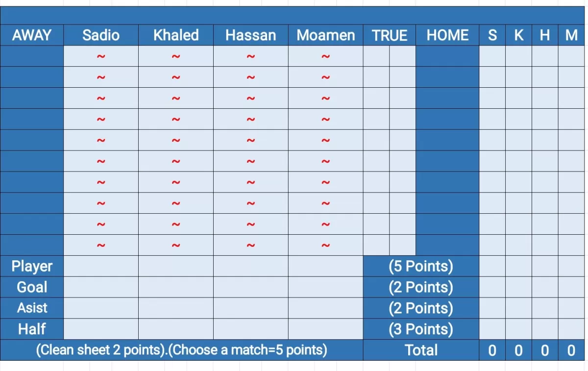
Task: Click the Asist row label
Action: point(32,308)
